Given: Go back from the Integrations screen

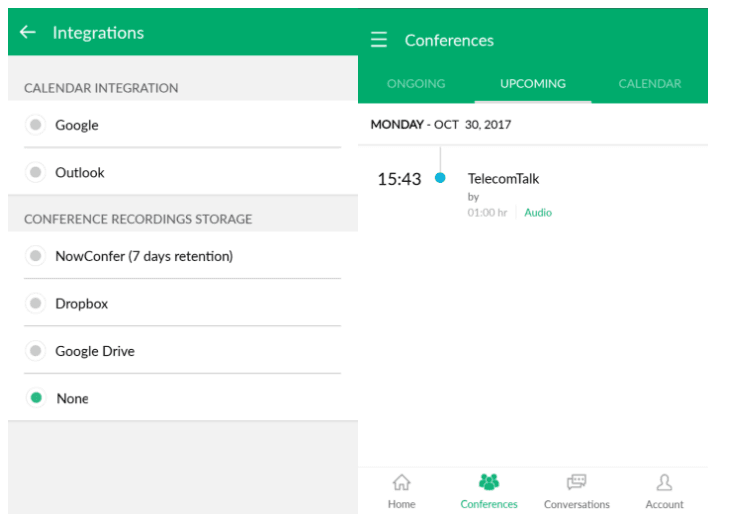Looking at the screenshot, I should 27,32.
